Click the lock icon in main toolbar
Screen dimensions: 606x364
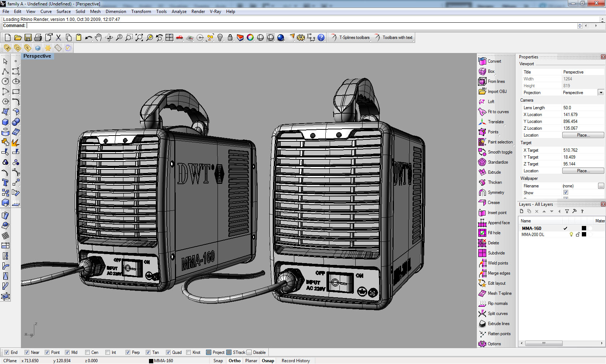230,37
